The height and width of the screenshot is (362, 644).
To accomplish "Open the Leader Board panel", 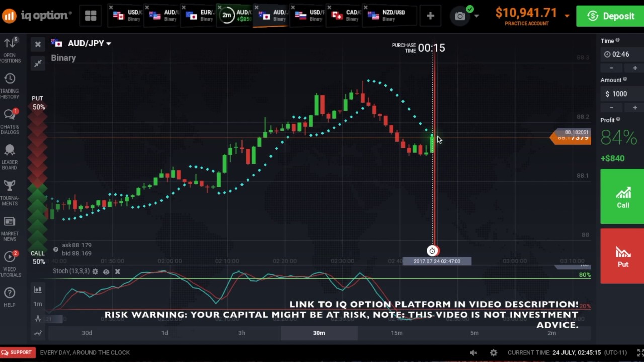I will [x=10, y=157].
